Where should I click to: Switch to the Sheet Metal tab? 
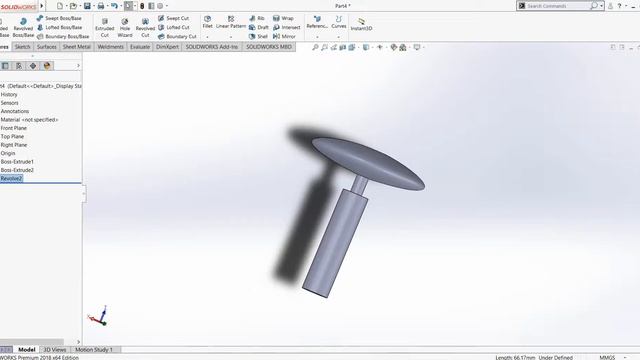(x=76, y=47)
